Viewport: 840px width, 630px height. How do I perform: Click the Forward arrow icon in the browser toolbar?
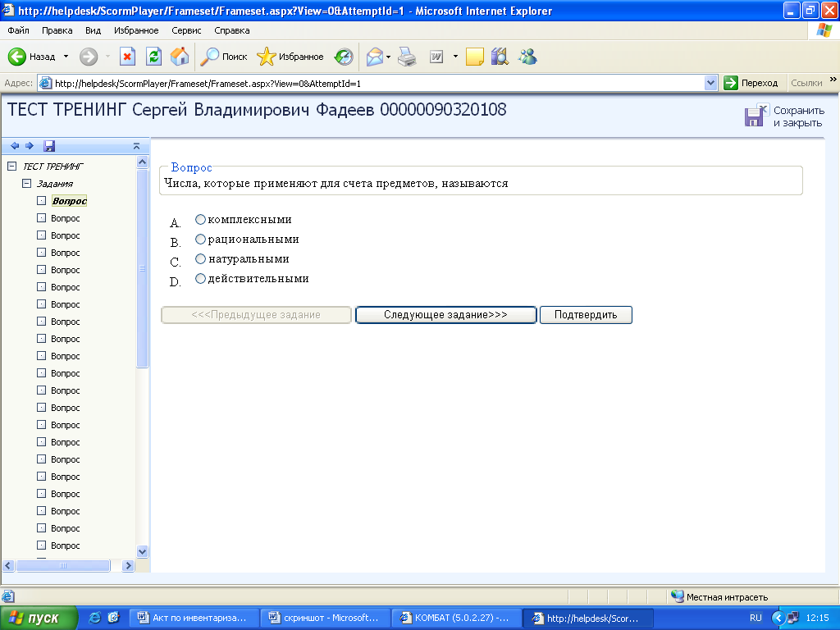[89, 57]
